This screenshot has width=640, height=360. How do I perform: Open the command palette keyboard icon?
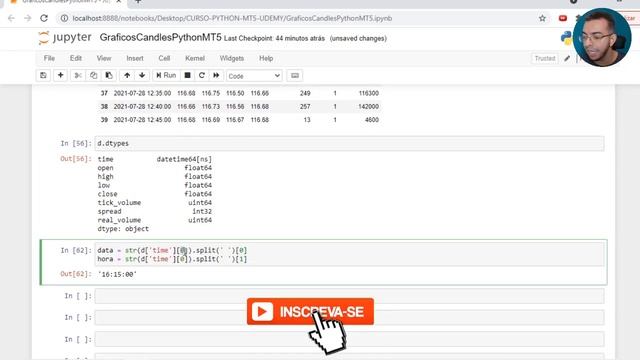295,76
